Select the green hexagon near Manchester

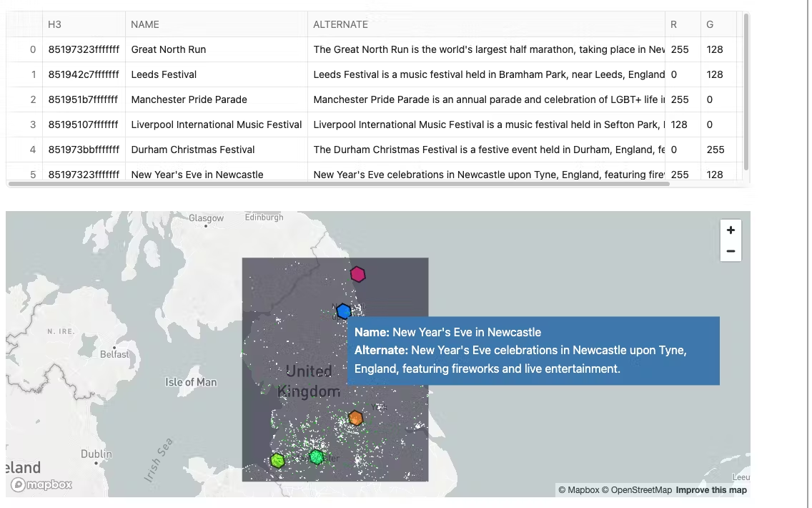(317, 456)
